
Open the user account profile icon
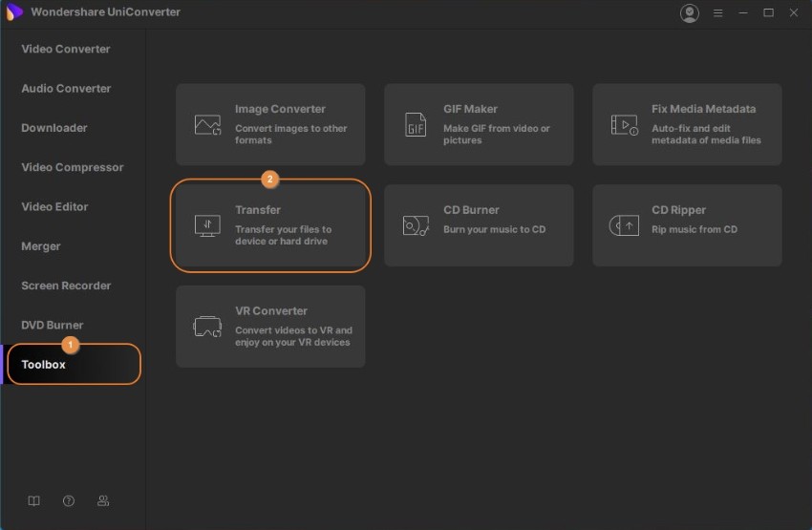pyautogui.click(x=689, y=13)
